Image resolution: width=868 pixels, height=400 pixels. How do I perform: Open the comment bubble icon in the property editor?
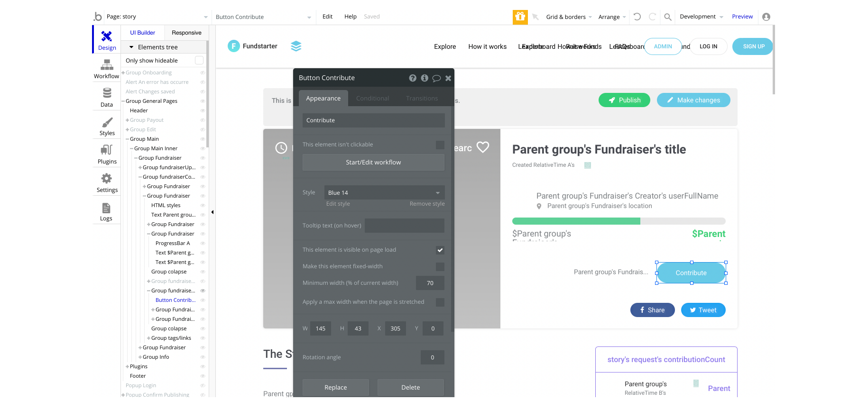pos(436,78)
